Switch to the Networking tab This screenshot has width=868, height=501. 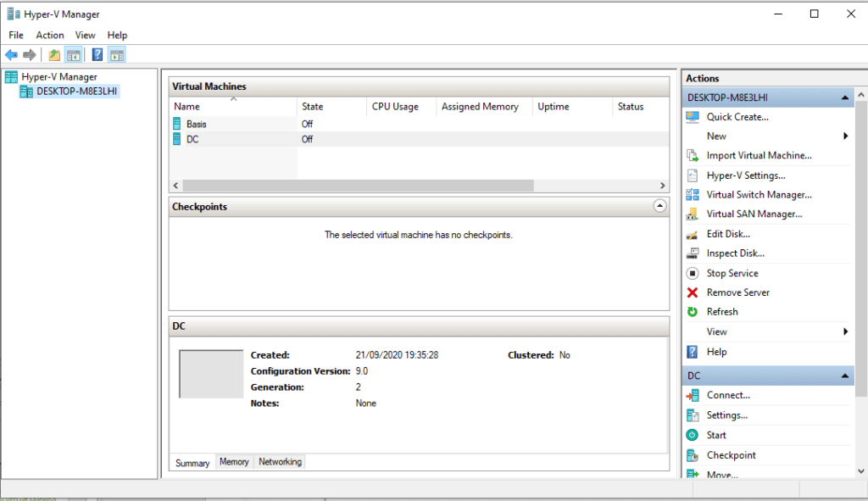click(280, 462)
